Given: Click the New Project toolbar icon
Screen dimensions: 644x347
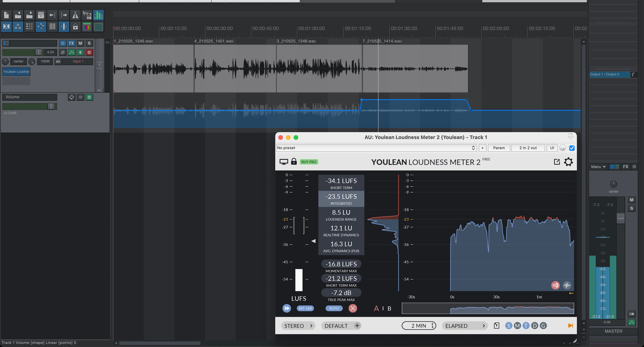Looking at the screenshot, I should [7, 15].
